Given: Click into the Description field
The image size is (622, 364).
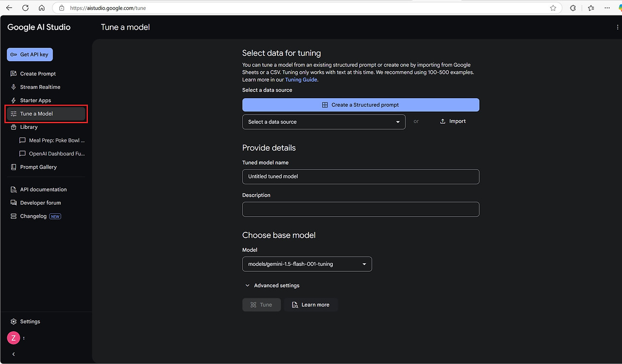Looking at the screenshot, I should (361, 209).
